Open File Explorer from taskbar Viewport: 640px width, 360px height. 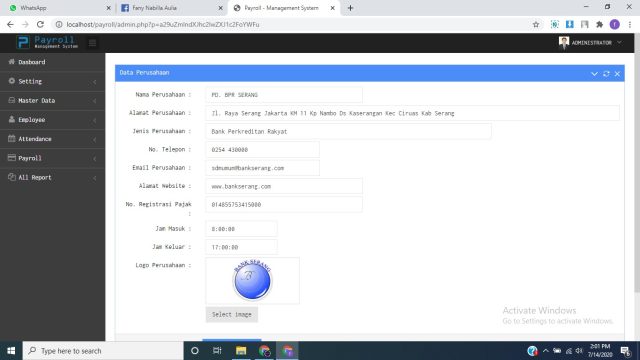(241, 351)
